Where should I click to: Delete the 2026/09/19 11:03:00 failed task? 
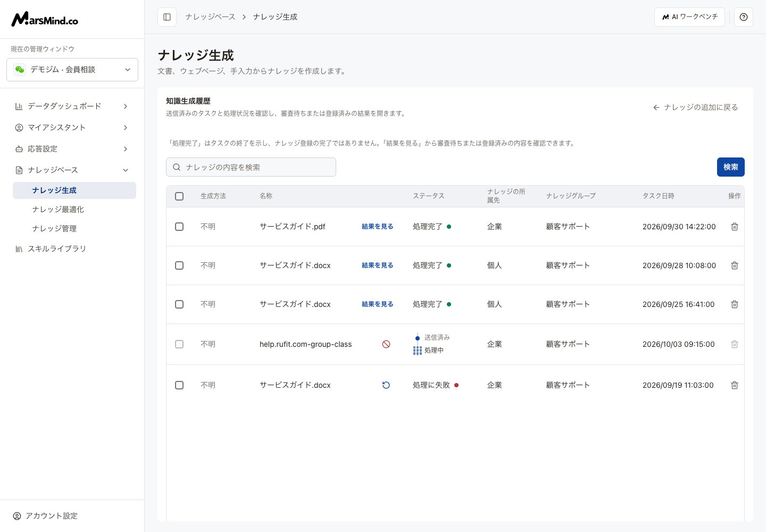pos(735,385)
